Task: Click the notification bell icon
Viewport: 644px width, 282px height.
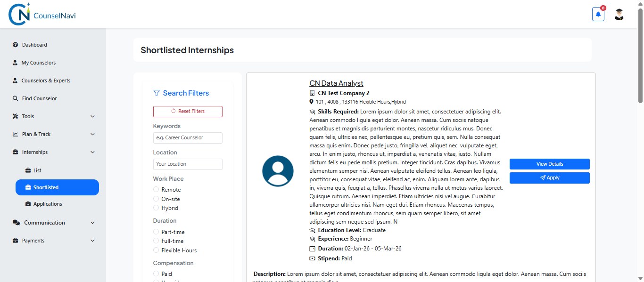Action: [x=598, y=14]
